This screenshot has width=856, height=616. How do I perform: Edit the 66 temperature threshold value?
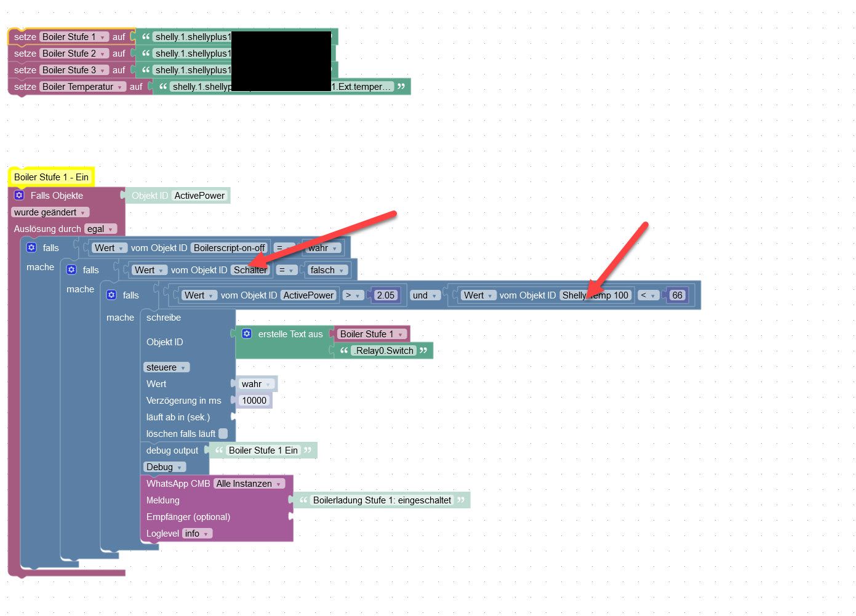677,295
